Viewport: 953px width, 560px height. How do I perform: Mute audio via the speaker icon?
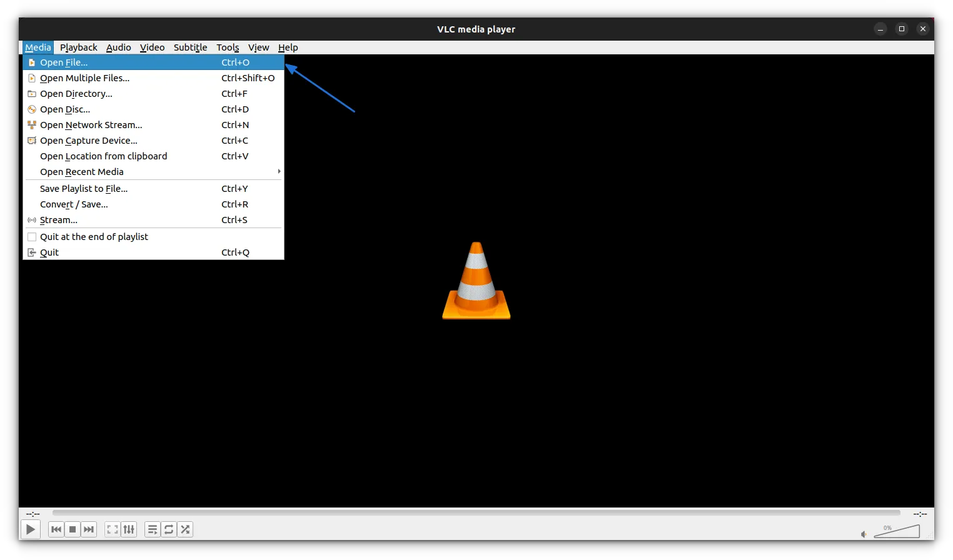click(864, 534)
